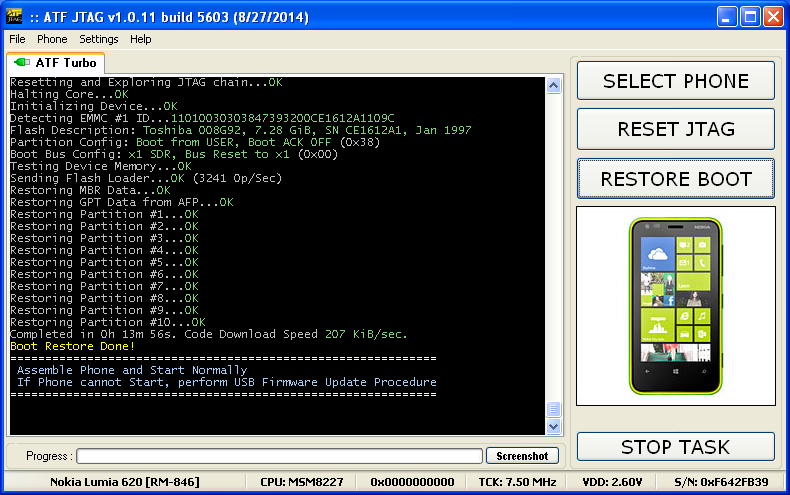Click 'Assemble Phone and Start Normally' line
Viewport: 790px width, 495px height.
pos(132,370)
